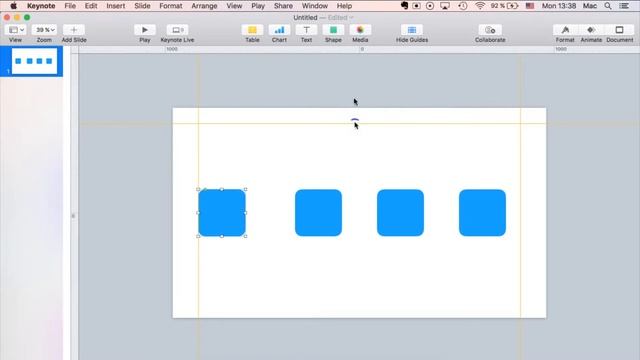Add a new slide with plus button

(74, 30)
